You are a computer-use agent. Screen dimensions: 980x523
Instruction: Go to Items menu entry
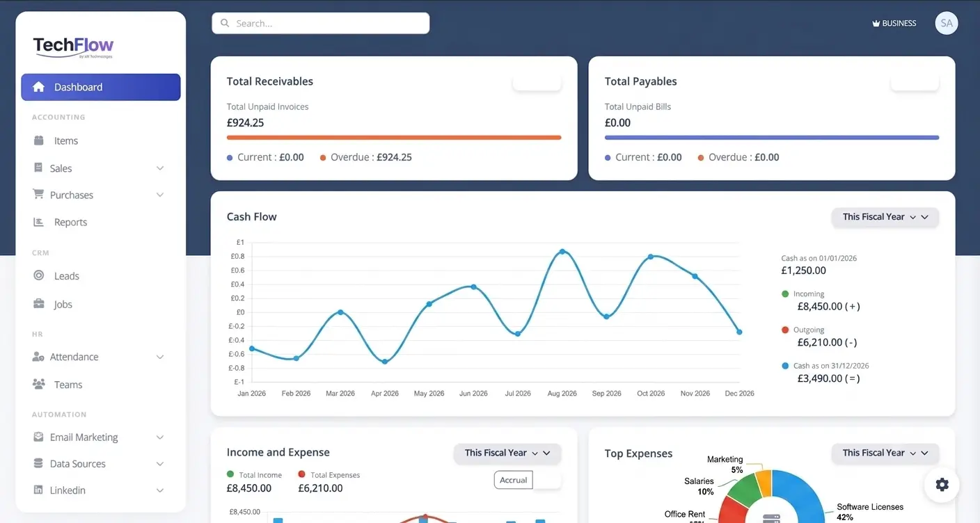click(101, 140)
